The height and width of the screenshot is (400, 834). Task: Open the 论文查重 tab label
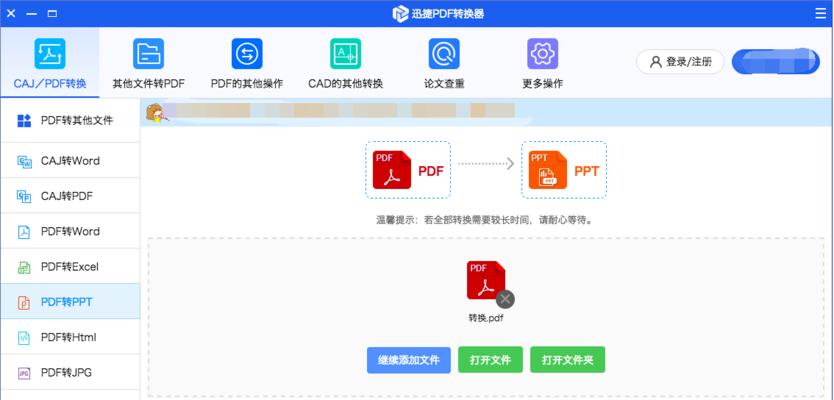[444, 84]
